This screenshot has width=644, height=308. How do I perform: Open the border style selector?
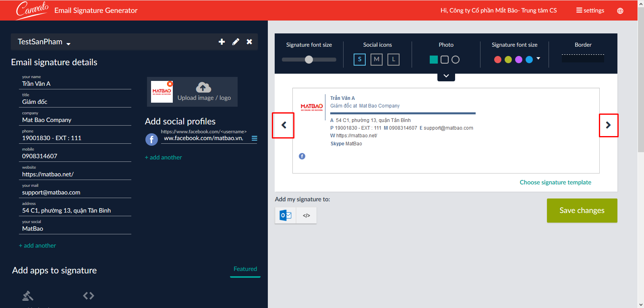click(583, 58)
